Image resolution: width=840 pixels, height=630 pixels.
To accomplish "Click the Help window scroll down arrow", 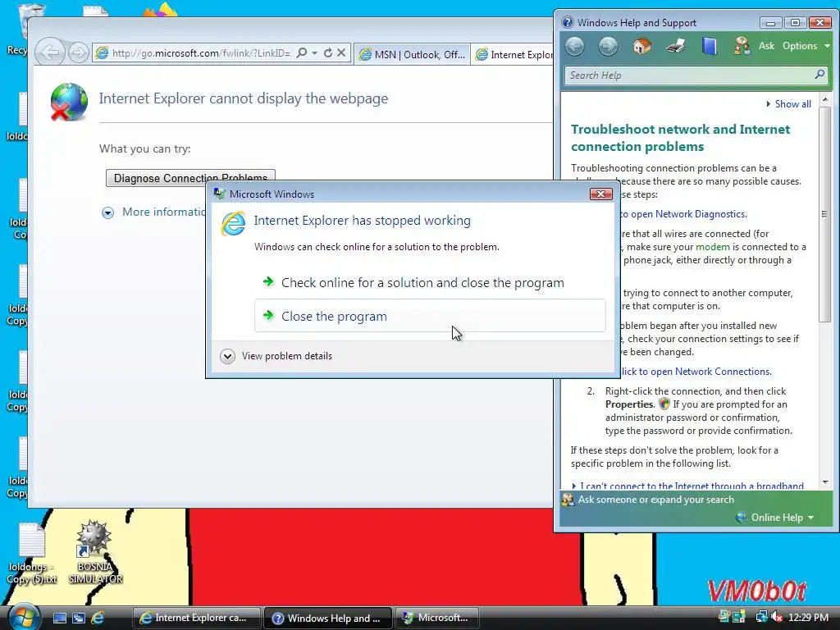I will coord(825,482).
